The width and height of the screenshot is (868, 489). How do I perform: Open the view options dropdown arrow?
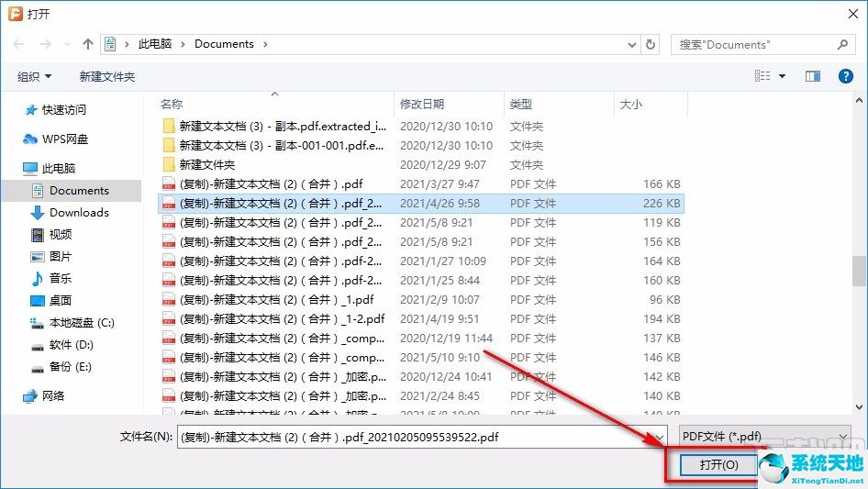coord(782,76)
